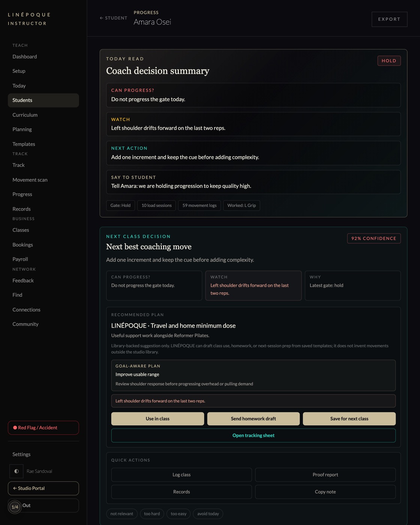
Task: Click the '59 movement logs' tag
Action: tap(199, 205)
